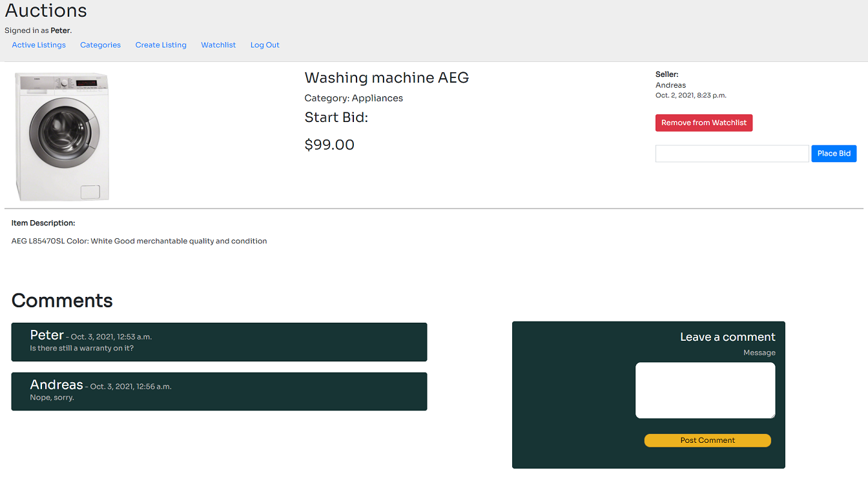This screenshot has width=868, height=488.
Task: Click the Start Bid: label
Action: pyautogui.click(x=336, y=117)
